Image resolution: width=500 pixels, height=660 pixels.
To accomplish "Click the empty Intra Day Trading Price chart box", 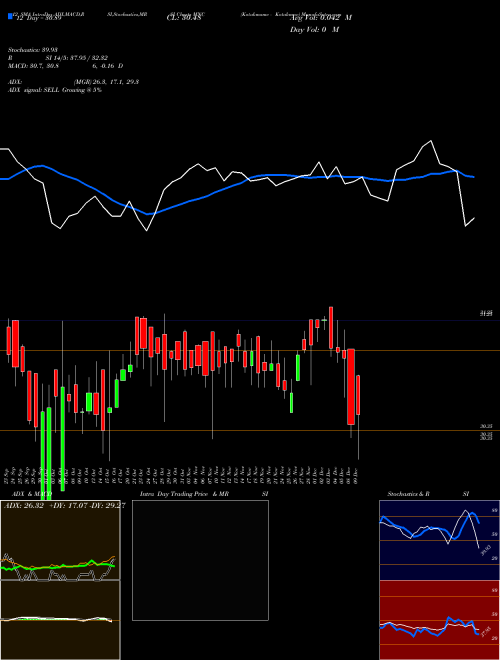I will coord(200,560).
